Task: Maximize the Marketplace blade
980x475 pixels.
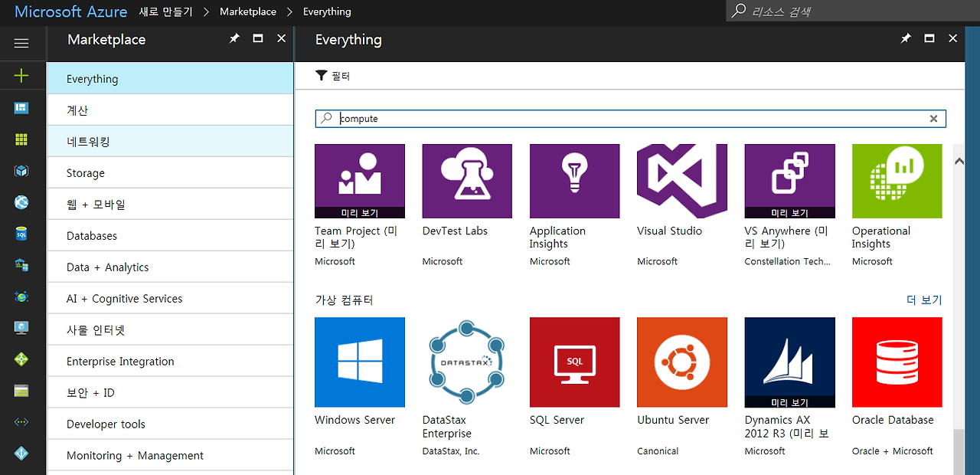Action: pyautogui.click(x=258, y=38)
